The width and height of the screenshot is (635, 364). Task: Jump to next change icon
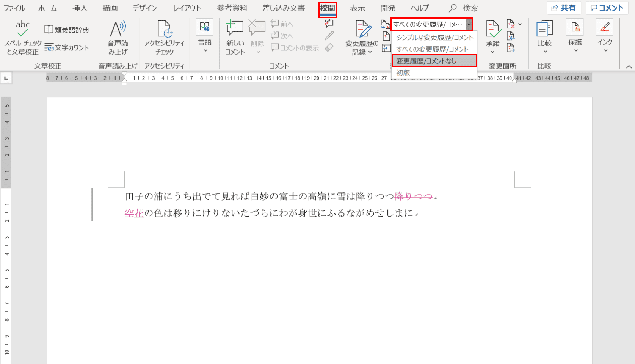(x=511, y=48)
